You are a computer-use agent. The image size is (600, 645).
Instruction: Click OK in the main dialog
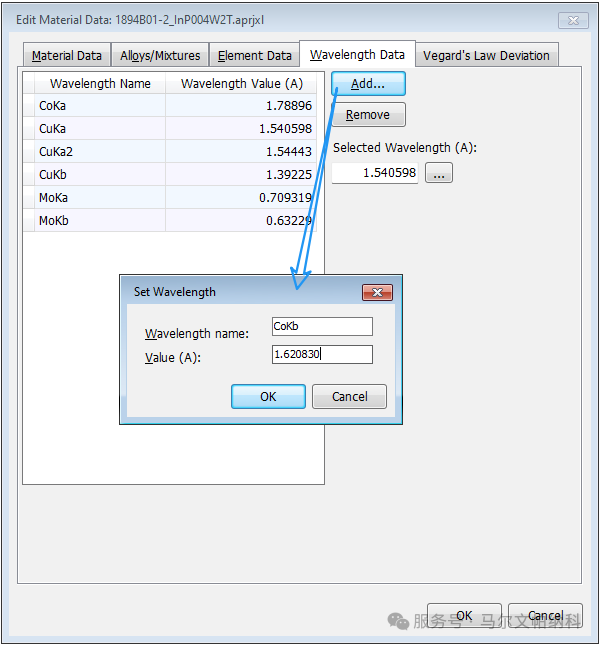pyautogui.click(x=464, y=615)
